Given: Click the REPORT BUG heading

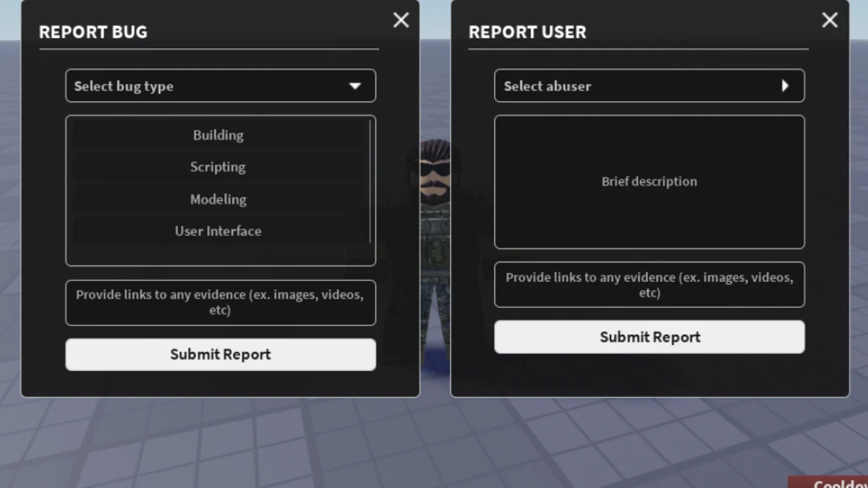Looking at the screenshot, I should pos(93,32).
